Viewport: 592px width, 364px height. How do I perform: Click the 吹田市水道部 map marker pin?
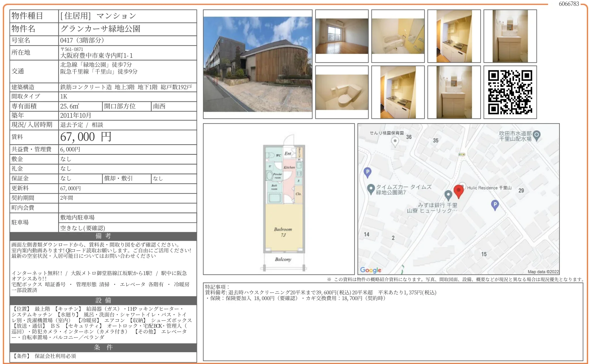click(536, 135)
